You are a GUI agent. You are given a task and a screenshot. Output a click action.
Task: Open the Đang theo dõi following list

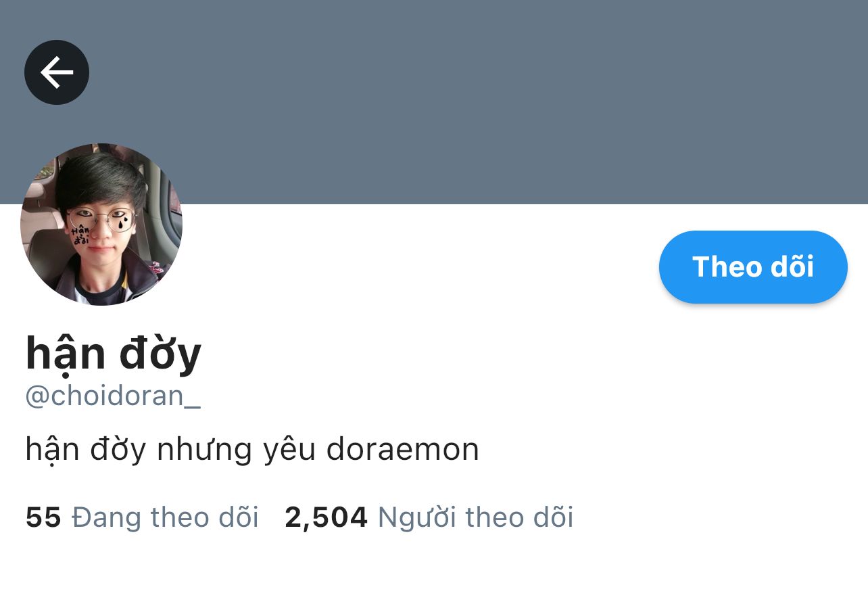tap(165, 517)
